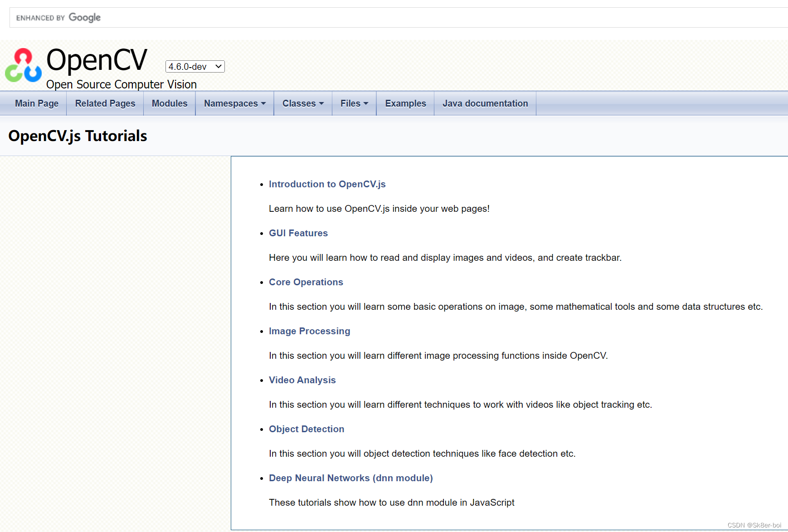Open the Core Operations link
This screenshot has height=532, width=788.
[x=306, y=282]
